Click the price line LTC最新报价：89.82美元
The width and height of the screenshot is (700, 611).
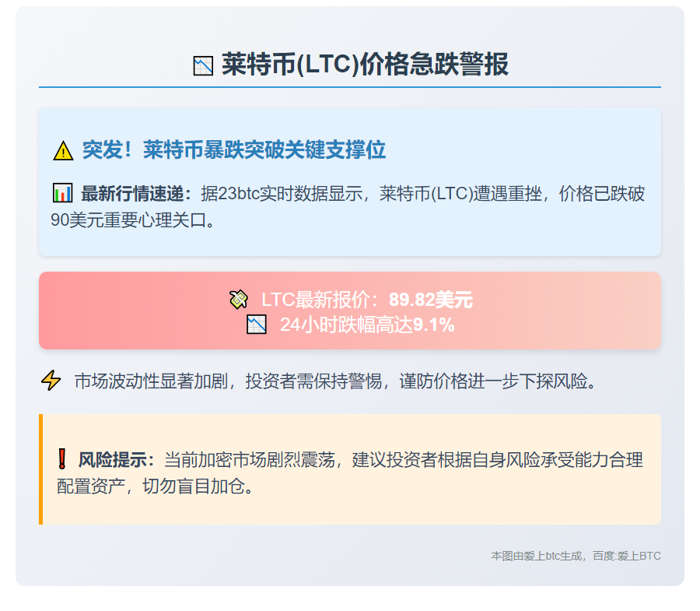click(367, 300)
